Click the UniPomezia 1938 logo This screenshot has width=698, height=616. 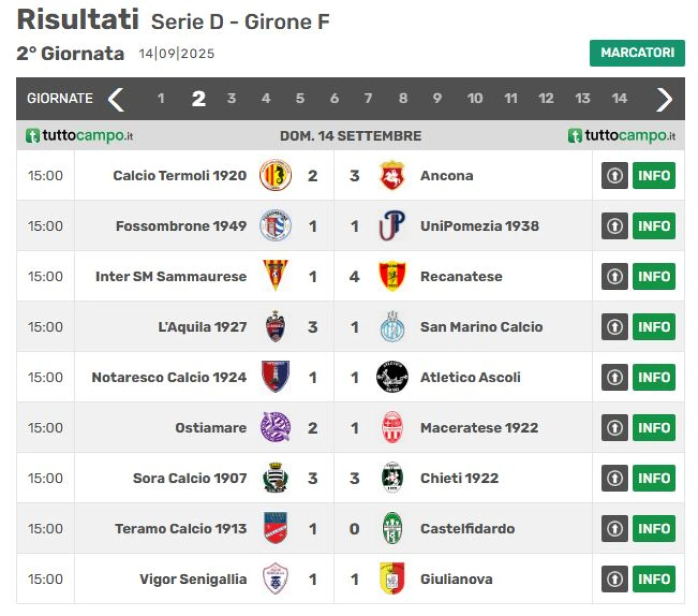pos(392,226)
